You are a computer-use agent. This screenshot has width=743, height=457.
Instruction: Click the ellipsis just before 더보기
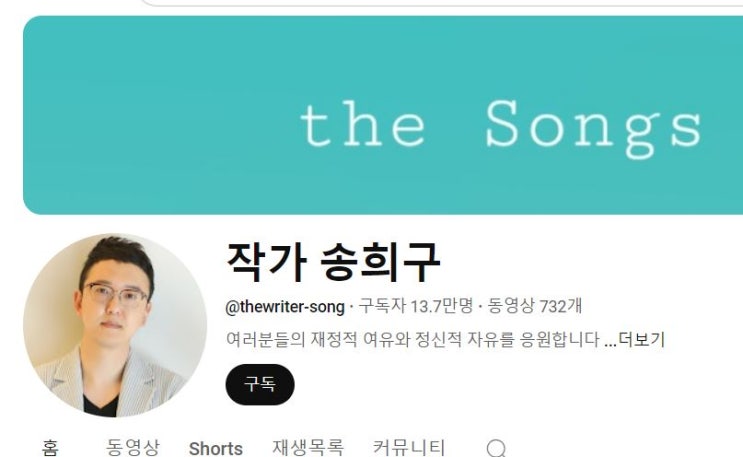[610, 343]
